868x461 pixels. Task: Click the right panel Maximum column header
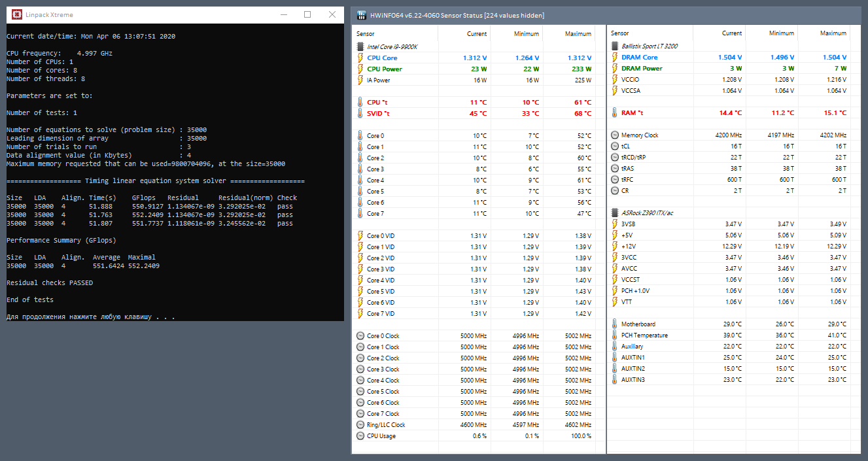point(833,33)
